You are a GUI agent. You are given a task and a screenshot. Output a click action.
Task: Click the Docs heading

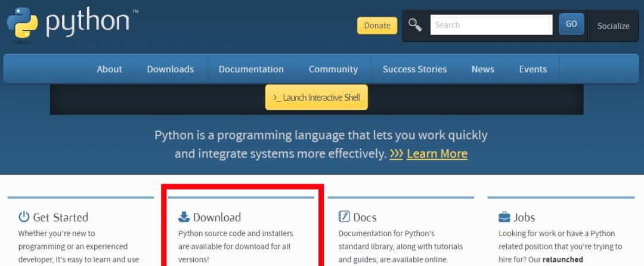click(x=365, y=217)
